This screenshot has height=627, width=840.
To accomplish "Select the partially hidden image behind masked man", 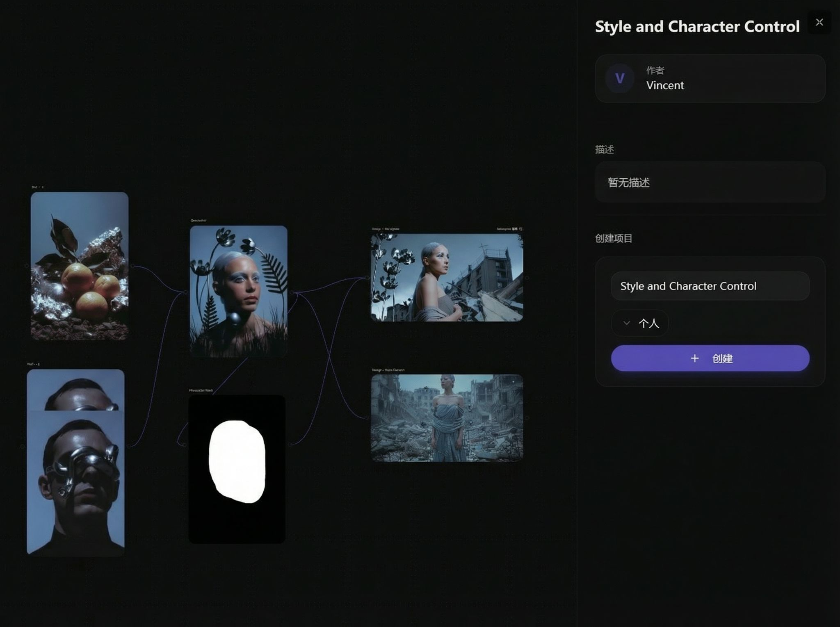I will pyautogui.click(x=75, y=390).
